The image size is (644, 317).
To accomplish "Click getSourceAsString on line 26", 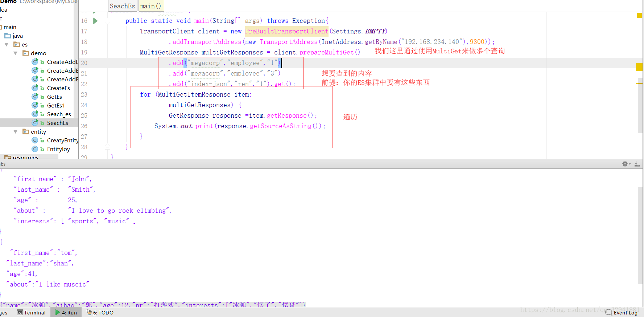I will 281,126.
